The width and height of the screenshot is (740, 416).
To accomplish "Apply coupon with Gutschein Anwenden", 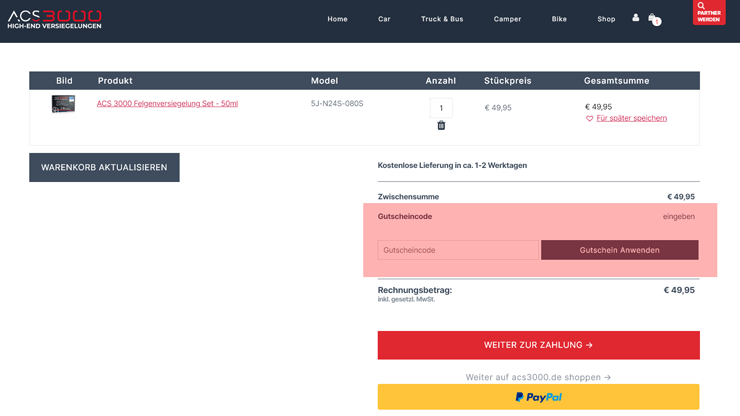I will [x=620, y=250].
